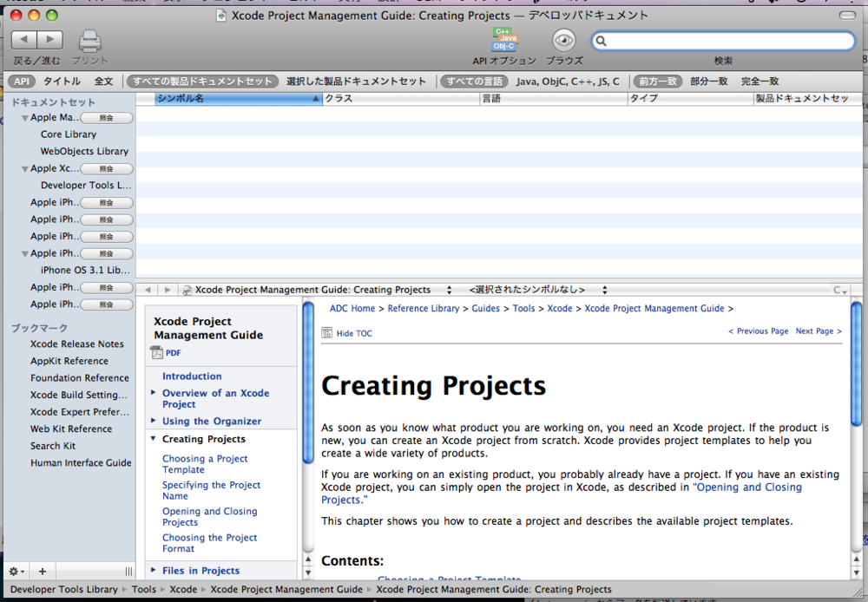
Task: Select Core Library in document sets
Action: click(x=69, y=134)
